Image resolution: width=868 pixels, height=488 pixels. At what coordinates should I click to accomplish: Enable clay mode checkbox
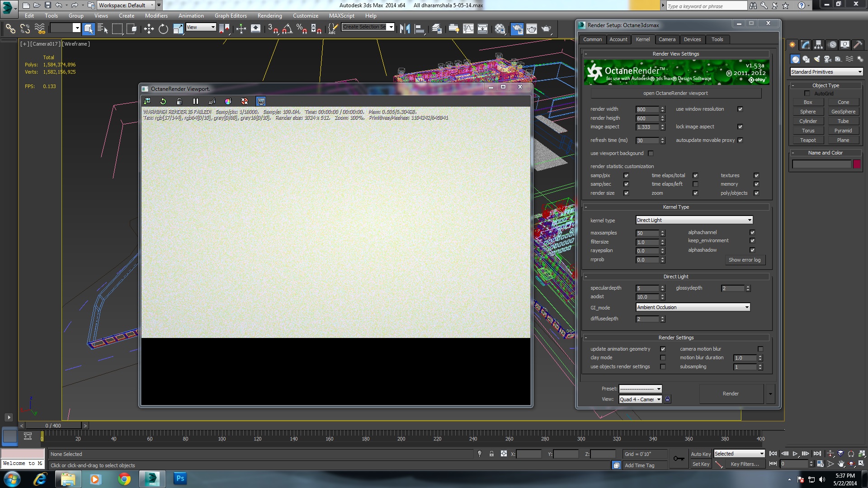point(663,357)
